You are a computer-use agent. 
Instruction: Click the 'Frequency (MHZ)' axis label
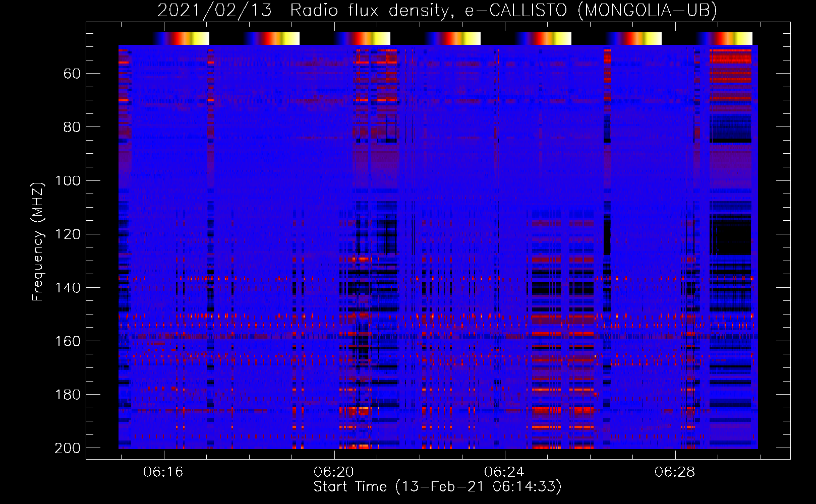pyautogui.click(x=38, y=242)
